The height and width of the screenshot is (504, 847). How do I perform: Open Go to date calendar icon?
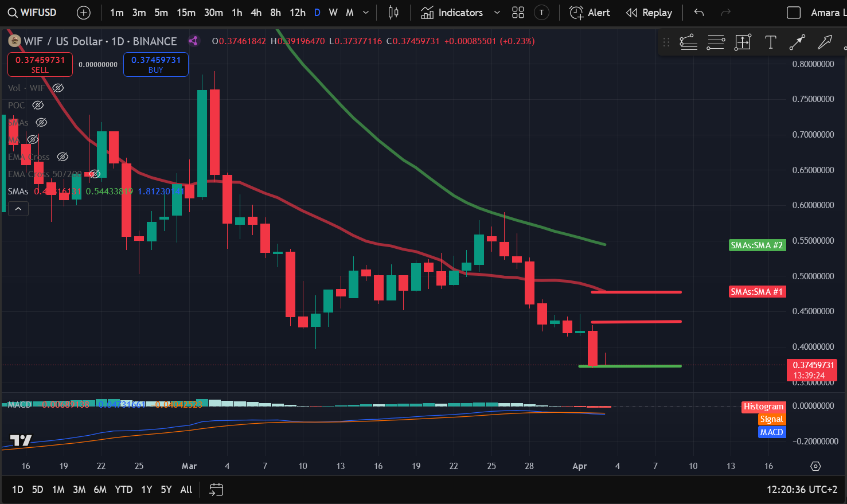[216, 489]
